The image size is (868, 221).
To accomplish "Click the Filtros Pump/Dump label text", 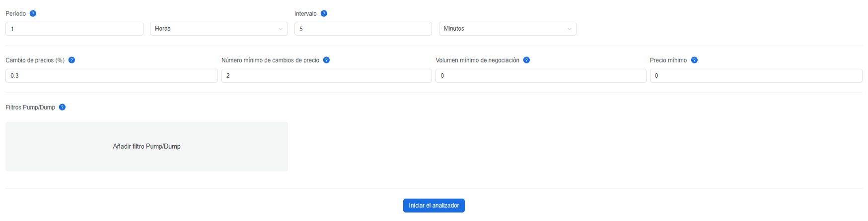I will (x=30, y=108).
